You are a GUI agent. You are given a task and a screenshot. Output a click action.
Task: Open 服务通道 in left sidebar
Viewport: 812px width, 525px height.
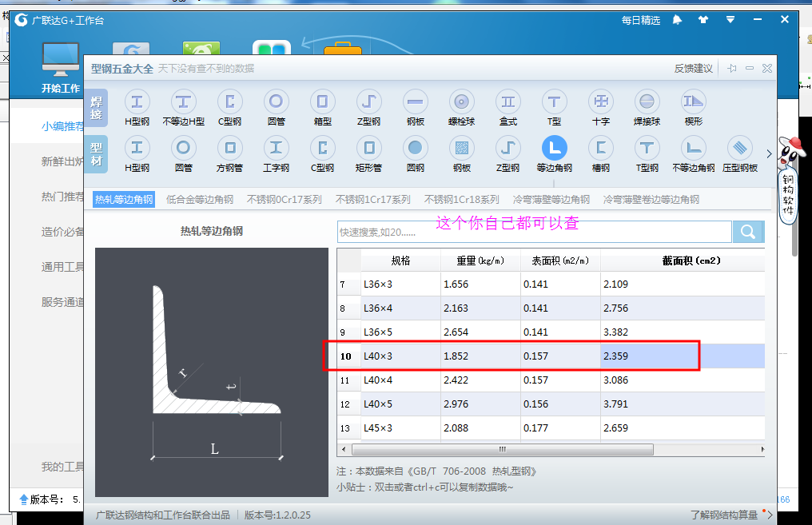coord(62,302)
